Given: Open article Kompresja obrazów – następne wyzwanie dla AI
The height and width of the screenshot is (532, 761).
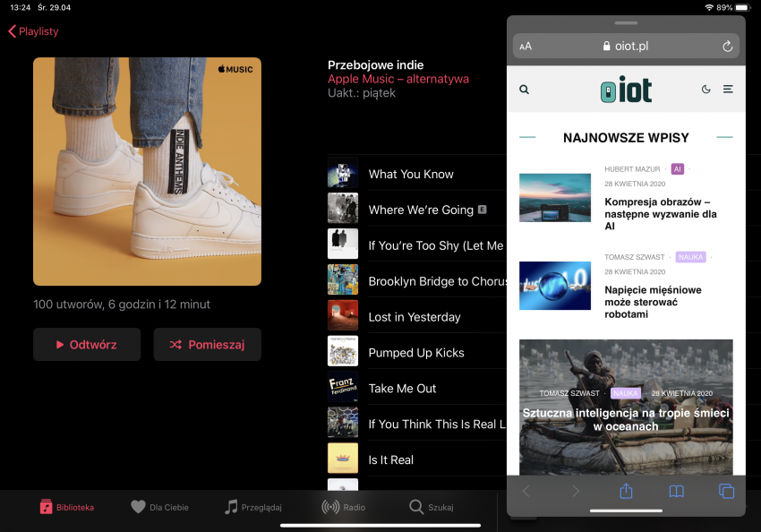Looking at the screenshot, I should (x=661, y=214).
